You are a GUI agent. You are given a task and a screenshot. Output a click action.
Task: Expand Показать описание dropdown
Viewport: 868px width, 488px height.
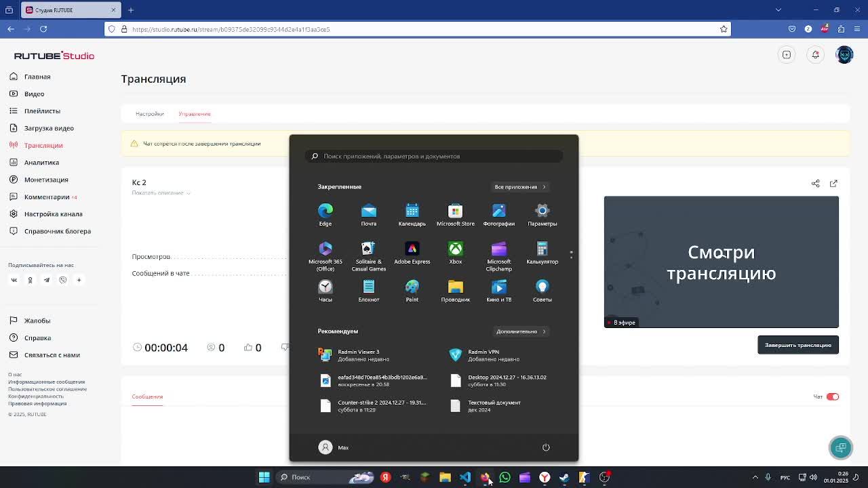point(161,193)
